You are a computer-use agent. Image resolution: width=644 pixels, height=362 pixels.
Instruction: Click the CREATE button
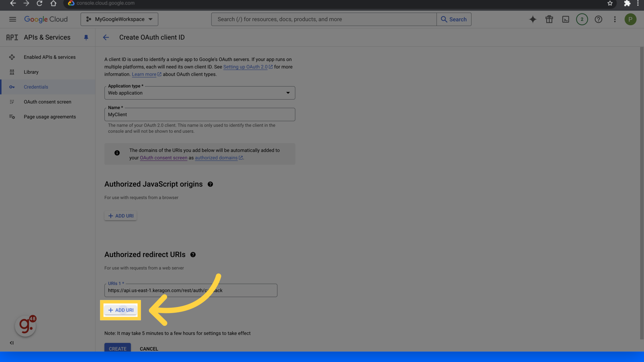click(117, 348)
